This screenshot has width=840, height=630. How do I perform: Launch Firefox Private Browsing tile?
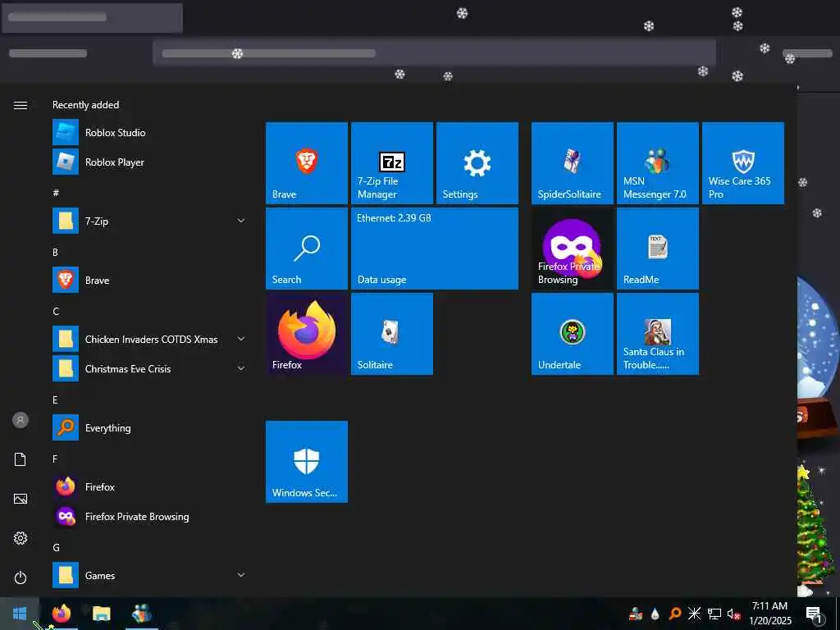point(572,249)
